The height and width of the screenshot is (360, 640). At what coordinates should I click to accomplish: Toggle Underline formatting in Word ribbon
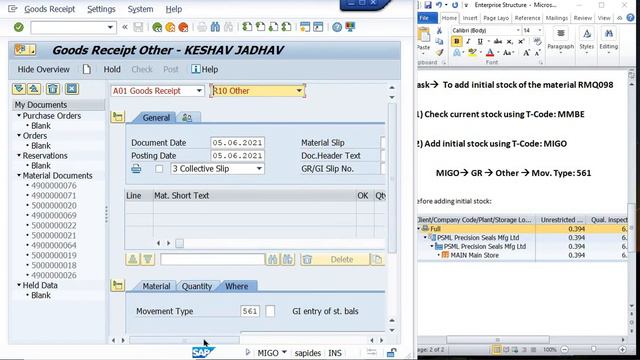click(x=480, y=41)
